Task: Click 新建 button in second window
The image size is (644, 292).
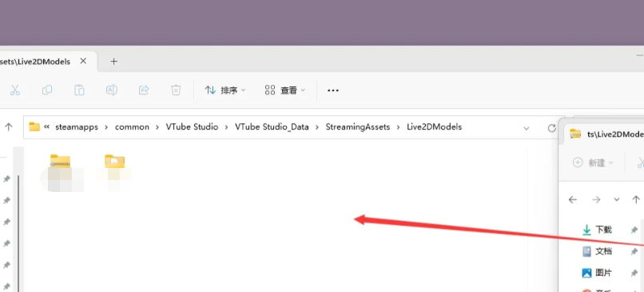Action: [593, 163]
